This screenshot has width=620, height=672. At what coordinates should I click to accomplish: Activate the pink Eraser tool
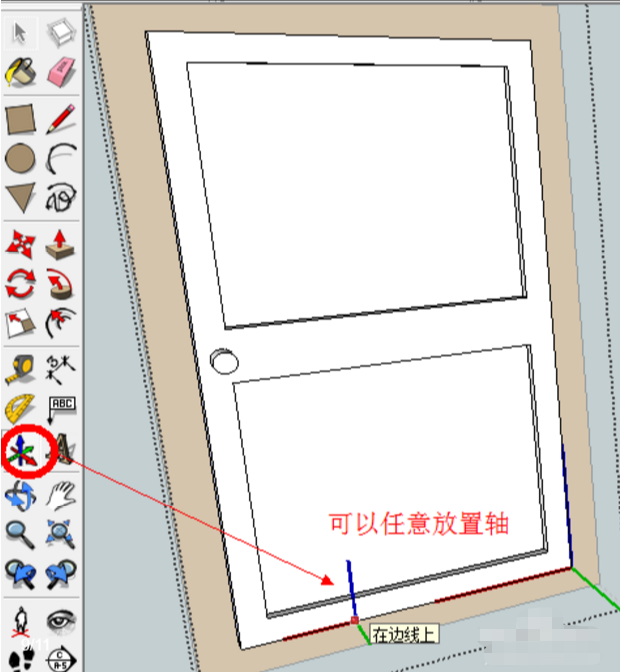[x=60, y=72]
